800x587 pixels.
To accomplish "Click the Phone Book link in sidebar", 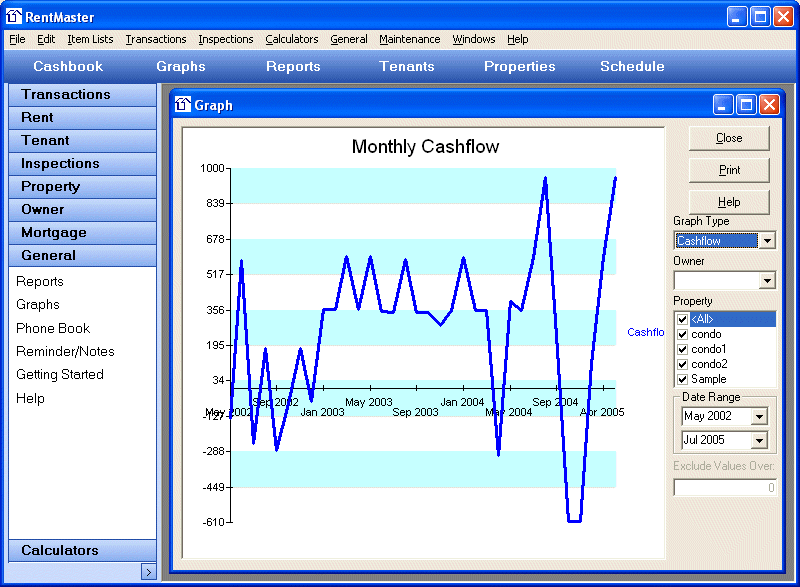I will 53,328.
